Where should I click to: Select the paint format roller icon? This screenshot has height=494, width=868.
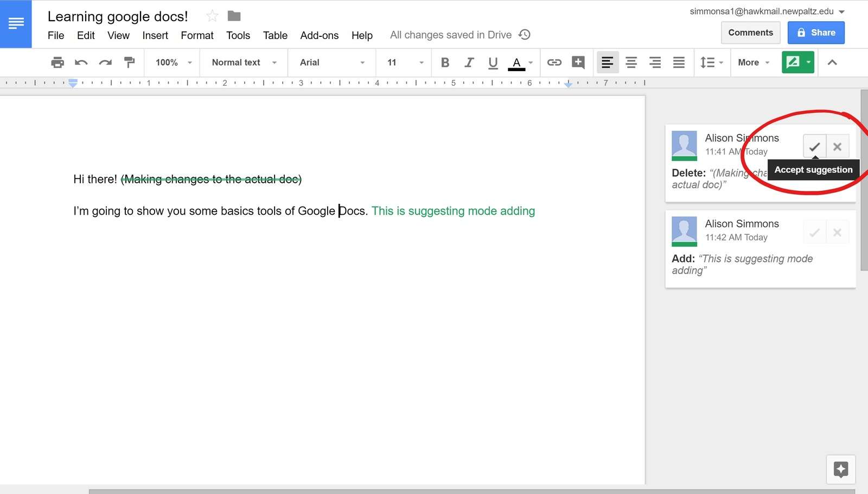click(129, 62)
